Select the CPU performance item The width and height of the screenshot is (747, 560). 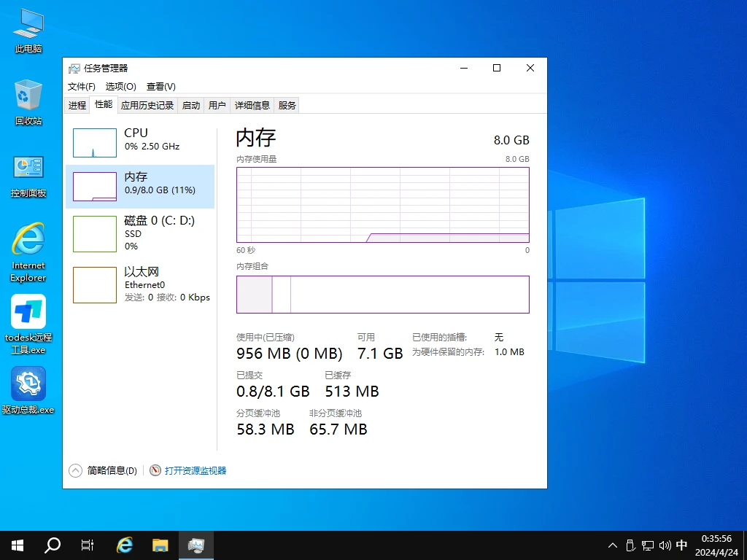(x=140, y=142)
